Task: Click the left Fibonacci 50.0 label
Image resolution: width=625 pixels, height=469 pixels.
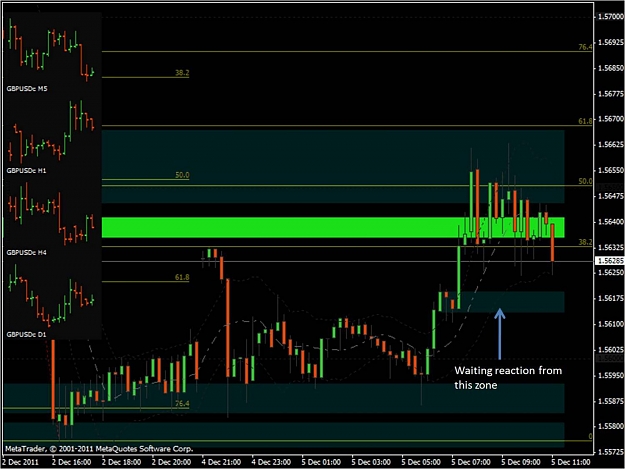Action: pyautogui.click(x=182, y=175)
